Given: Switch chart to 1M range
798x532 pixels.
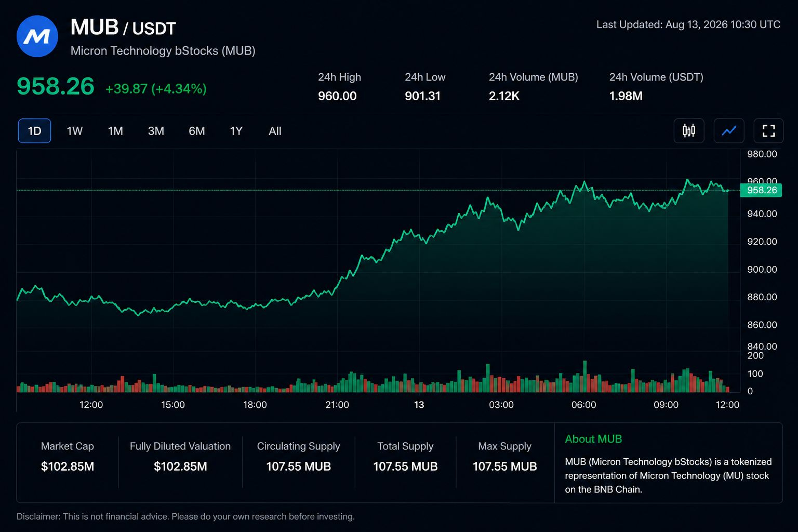Looking at the screenshot, I should tap(115, 131).
